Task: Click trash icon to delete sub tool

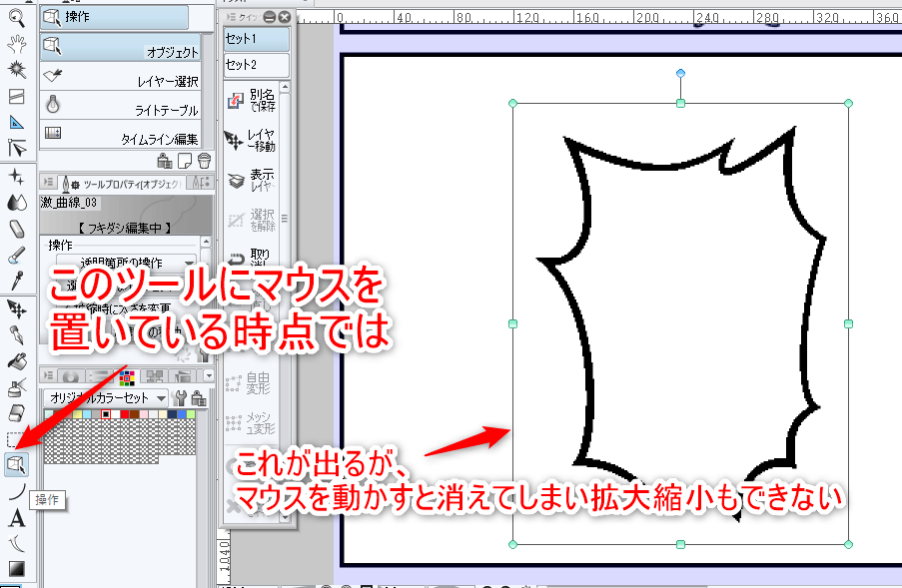Action: click(x=204, y=160)
